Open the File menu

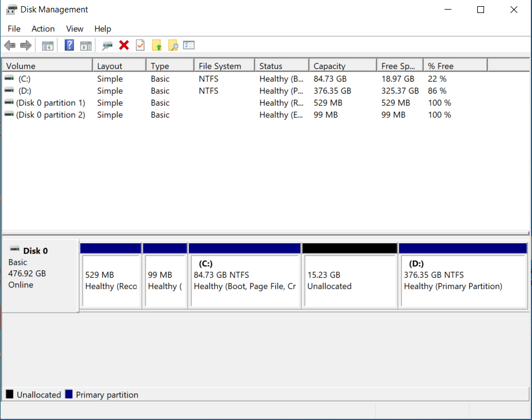tap(14, 29)
